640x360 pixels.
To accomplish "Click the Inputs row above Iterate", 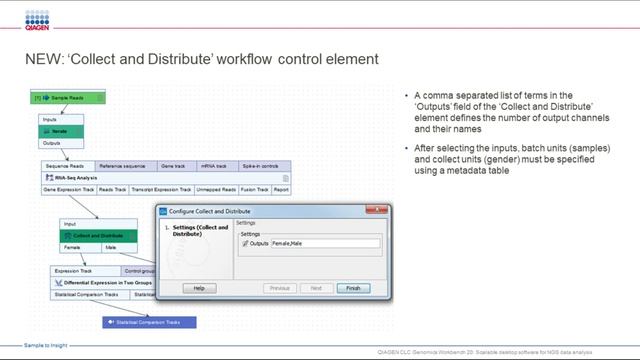I will coord(61,120).
